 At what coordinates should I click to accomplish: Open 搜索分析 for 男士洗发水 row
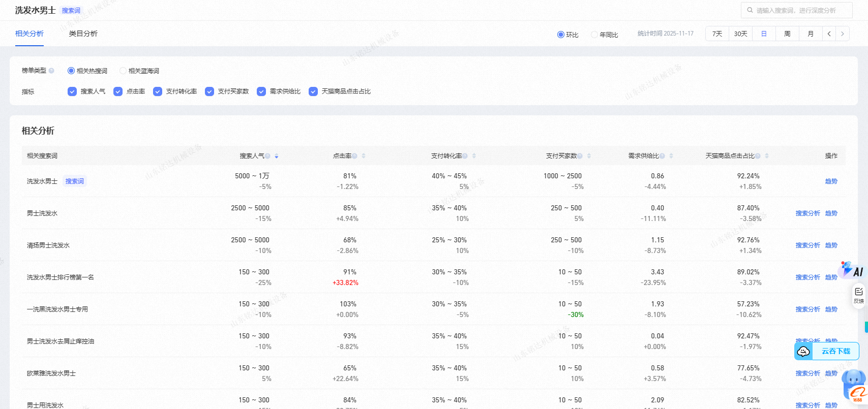[x=807, y=213]
